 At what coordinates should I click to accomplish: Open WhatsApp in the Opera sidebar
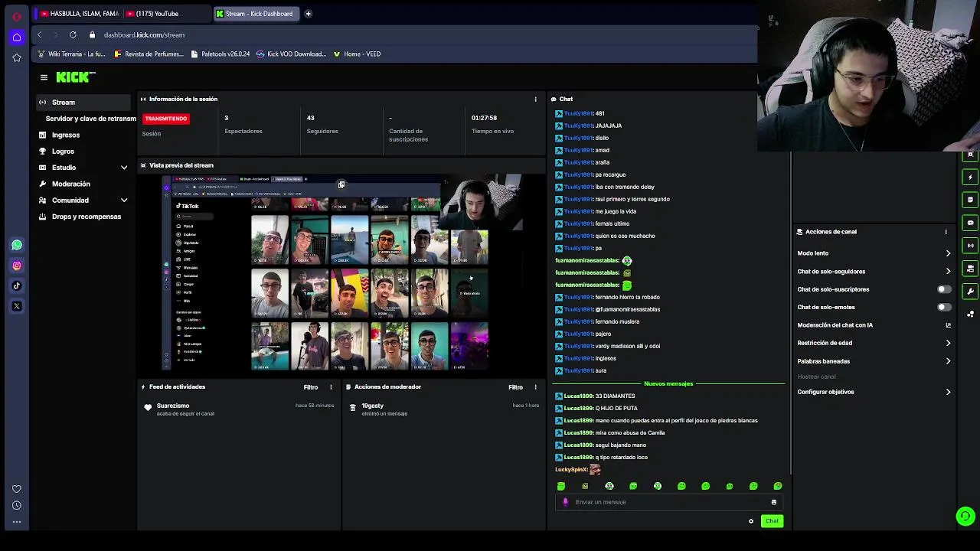click(17, 245)
